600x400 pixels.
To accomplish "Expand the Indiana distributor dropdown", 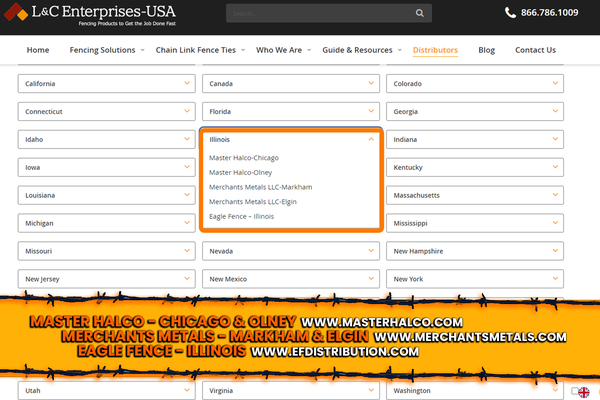I will (475, 139).
